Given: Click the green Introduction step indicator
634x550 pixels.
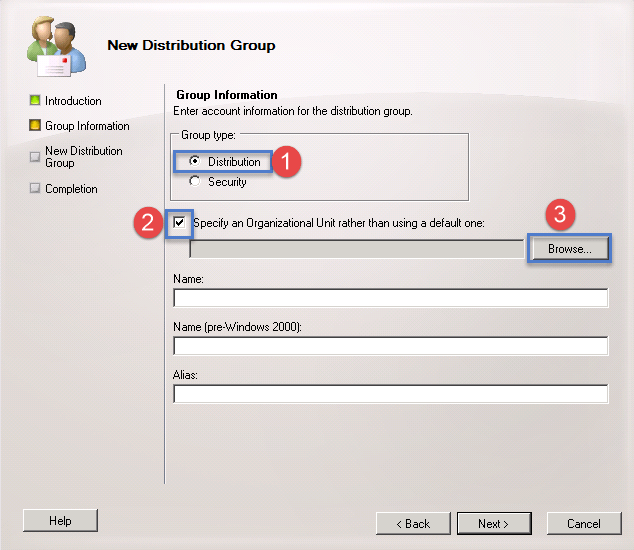Looking at the screenshot, I should coord(34,101).
